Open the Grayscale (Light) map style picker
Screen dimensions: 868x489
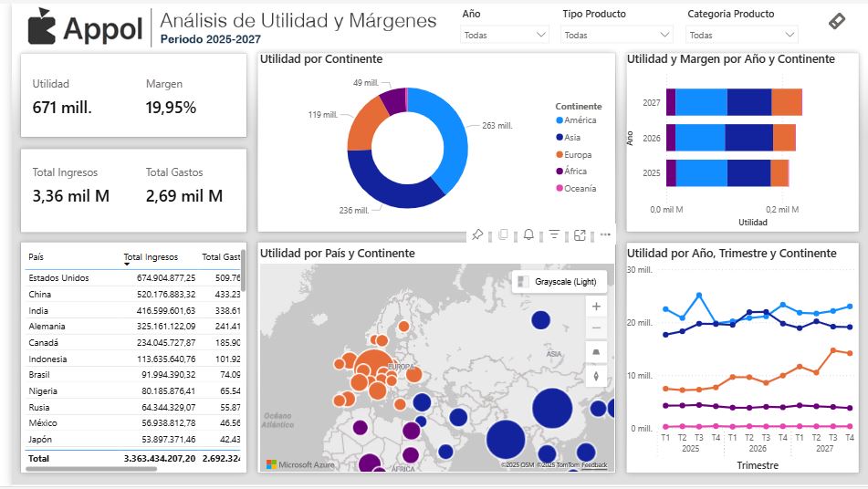point(558,282)
